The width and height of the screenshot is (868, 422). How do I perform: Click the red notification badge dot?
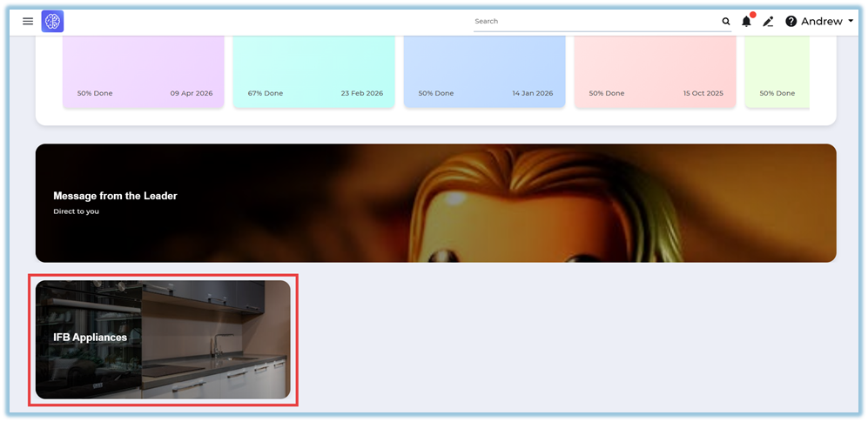752,15
